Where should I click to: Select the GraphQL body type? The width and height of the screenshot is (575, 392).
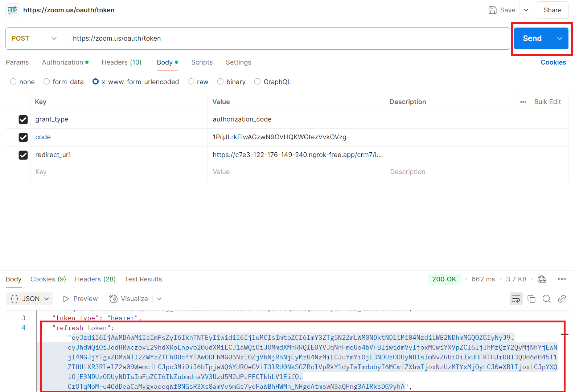(258, 82)
